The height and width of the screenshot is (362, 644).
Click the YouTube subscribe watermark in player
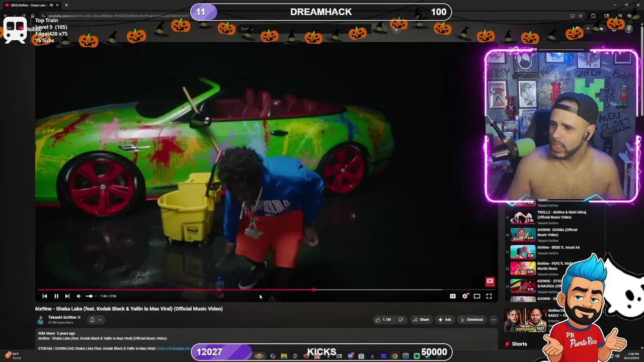point(490,282)
